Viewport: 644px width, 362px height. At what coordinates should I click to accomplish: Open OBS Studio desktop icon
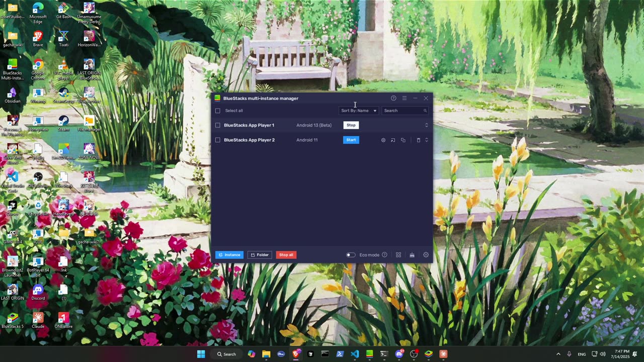pos(38,179)
